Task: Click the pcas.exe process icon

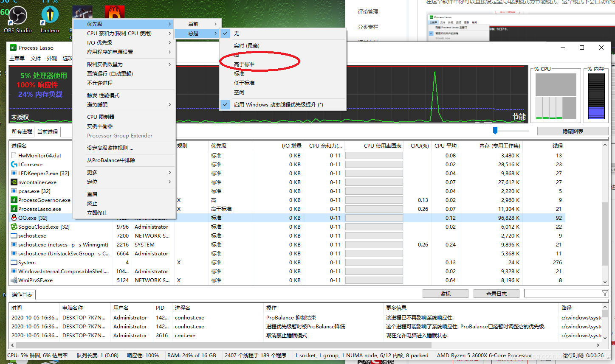Action: tap(14, 191)
